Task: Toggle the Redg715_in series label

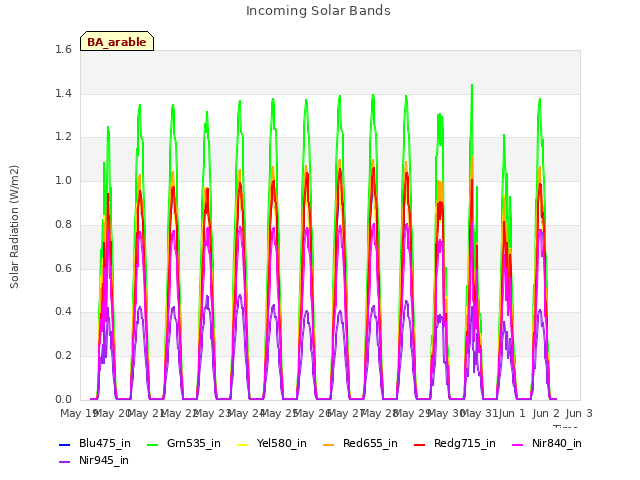Action: tap(465, 443)
